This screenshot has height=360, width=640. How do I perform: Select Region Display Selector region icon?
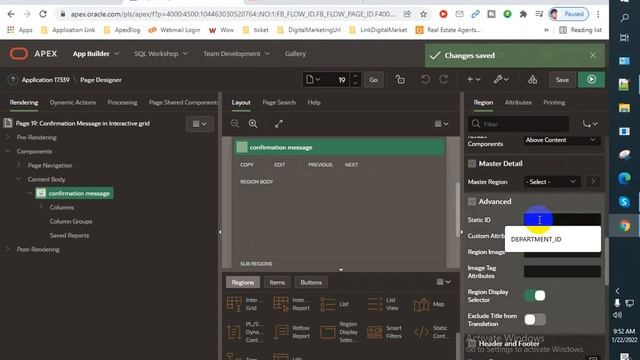coord(328,332)
